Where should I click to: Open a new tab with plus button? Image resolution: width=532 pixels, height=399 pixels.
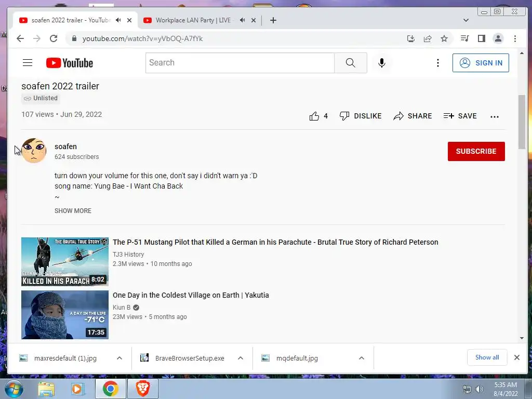tap(273, 20)
